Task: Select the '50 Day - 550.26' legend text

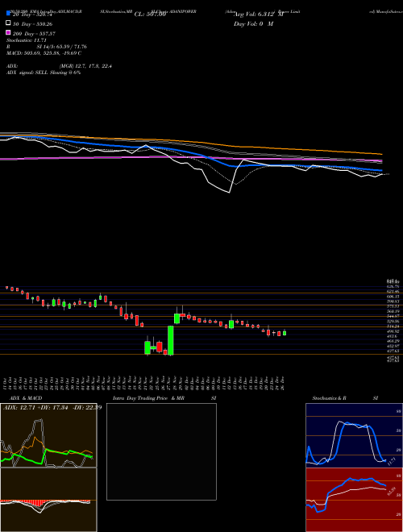Action: (x=33, y=24)
